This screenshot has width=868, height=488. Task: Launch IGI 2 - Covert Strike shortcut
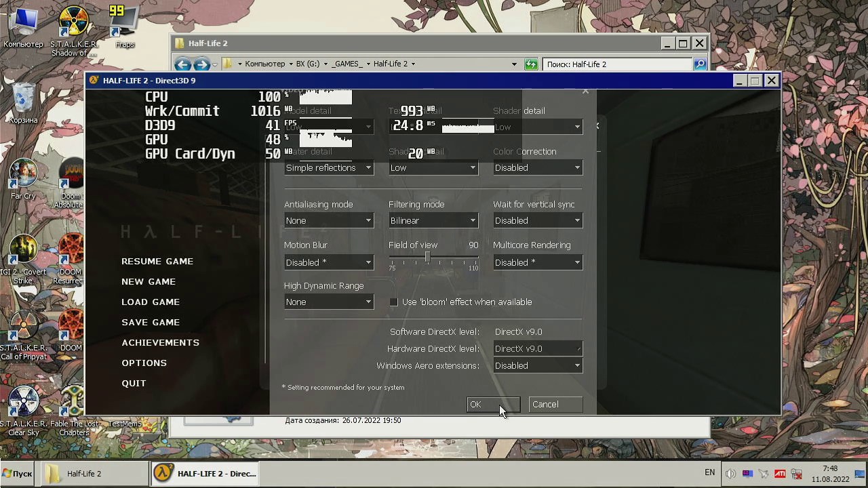tap(23, 260)
